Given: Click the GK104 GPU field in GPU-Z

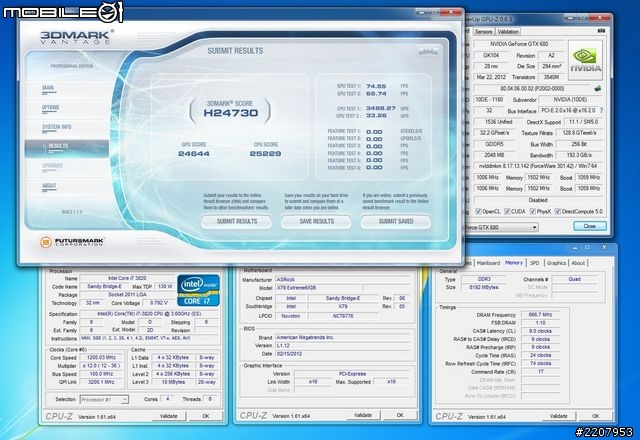Looking at the screenshot, I should (491, 55).
